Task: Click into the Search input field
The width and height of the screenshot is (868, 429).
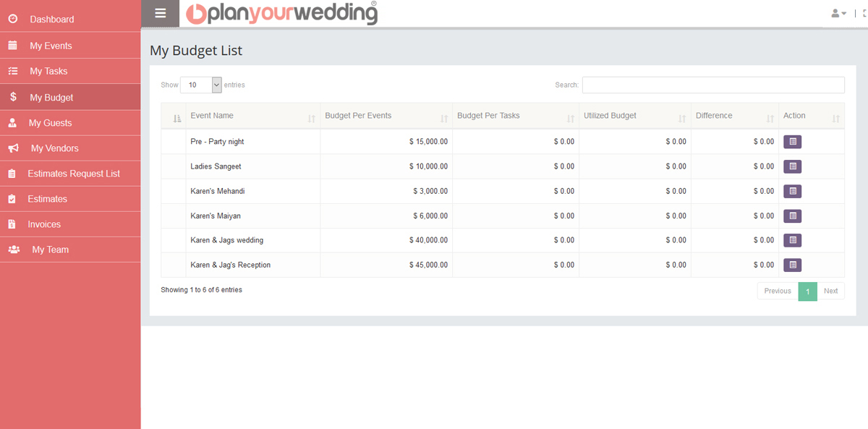Action: coord(713,85)
